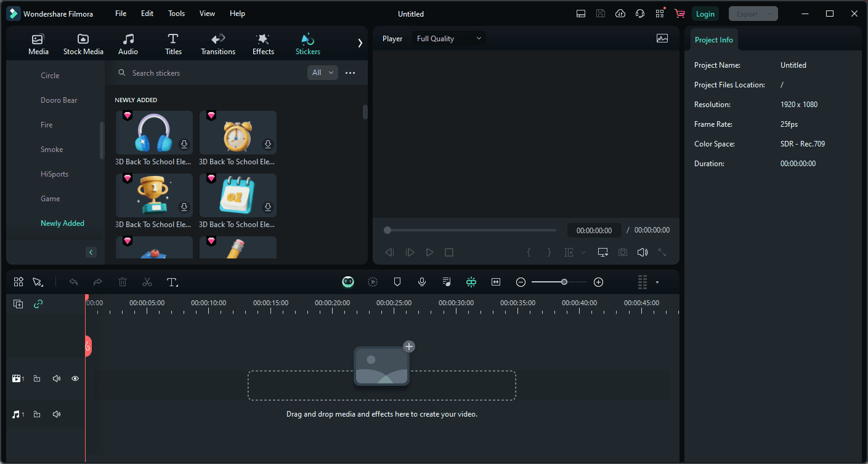
Task: Click the Login button
Action: point(705,14)
